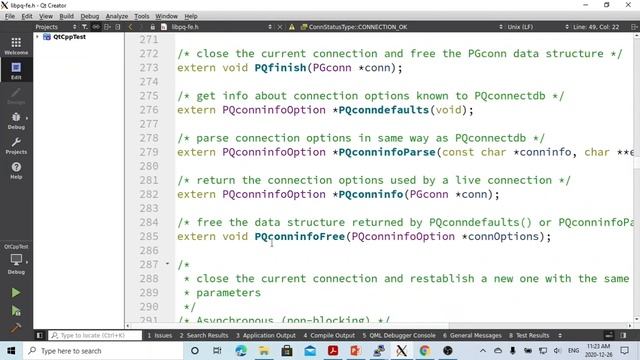Show the Compile Output pane
The height and width of the screenshot is (360, 640).
329,336
